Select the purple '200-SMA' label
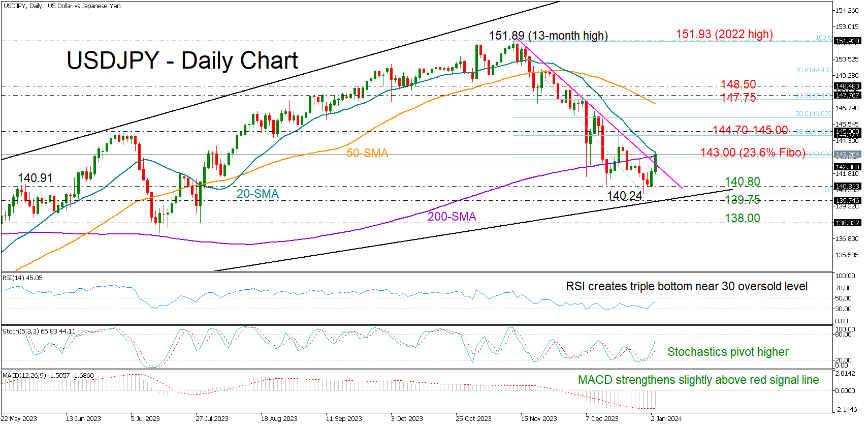 click(x=452, y=217)
